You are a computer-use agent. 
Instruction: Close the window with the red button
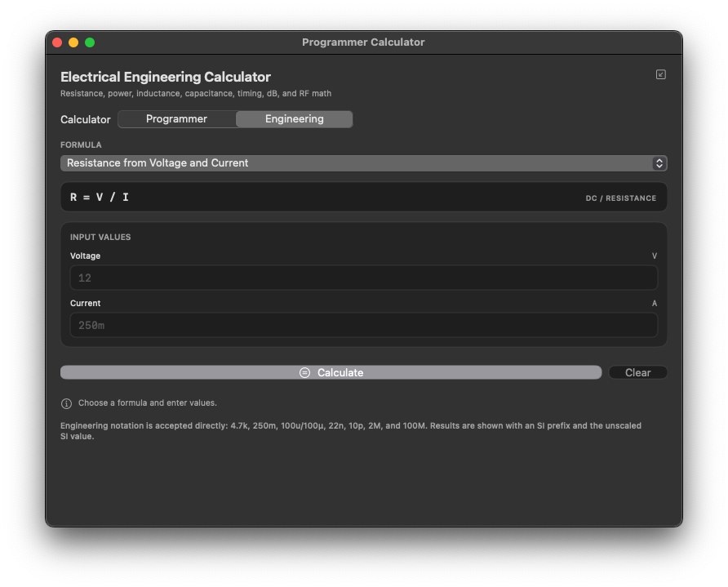pos(58,42)
